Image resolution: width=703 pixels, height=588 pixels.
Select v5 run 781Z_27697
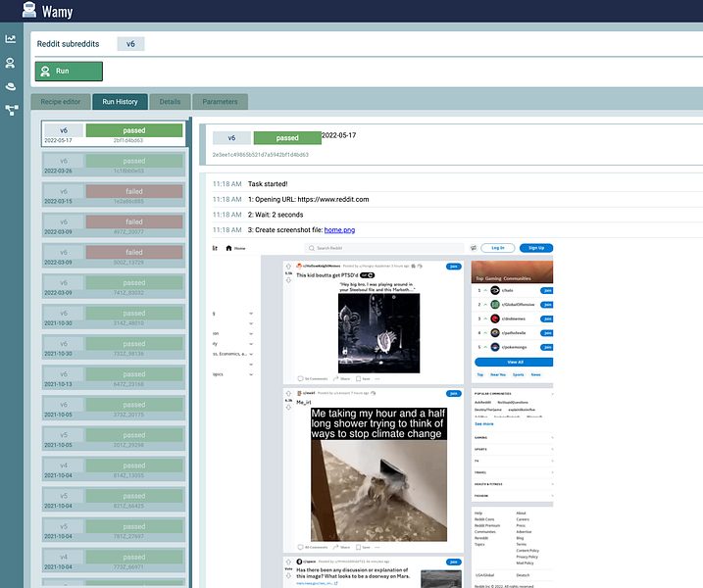coord(114,530)
